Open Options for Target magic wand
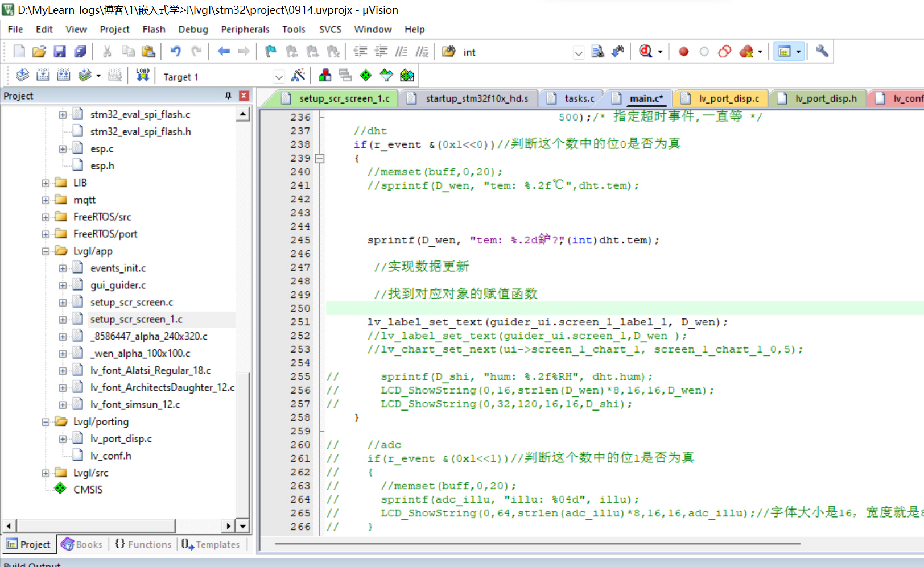Image resolution: width=924 pixels, height=567 pixels. pyautogui.click(x=298, y=76)
